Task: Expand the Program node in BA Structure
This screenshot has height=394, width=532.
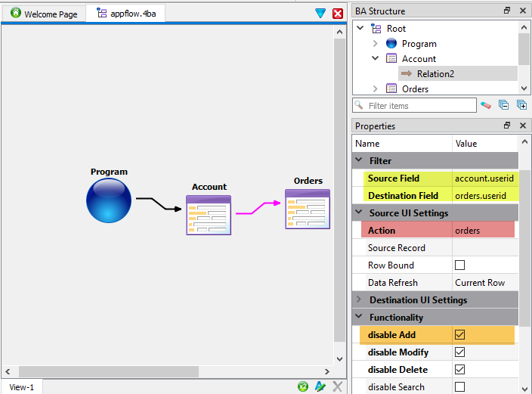Action: click(375, 44)
